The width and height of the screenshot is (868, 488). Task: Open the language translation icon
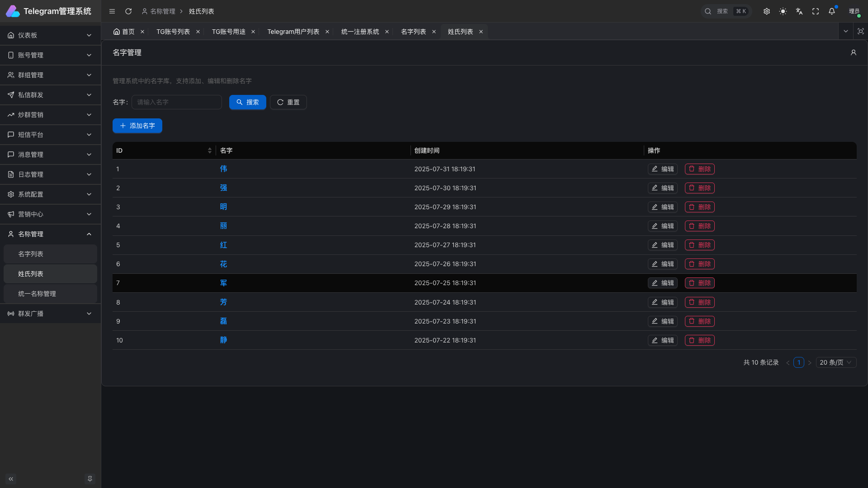pyautogui.click(x=799, y=11)
